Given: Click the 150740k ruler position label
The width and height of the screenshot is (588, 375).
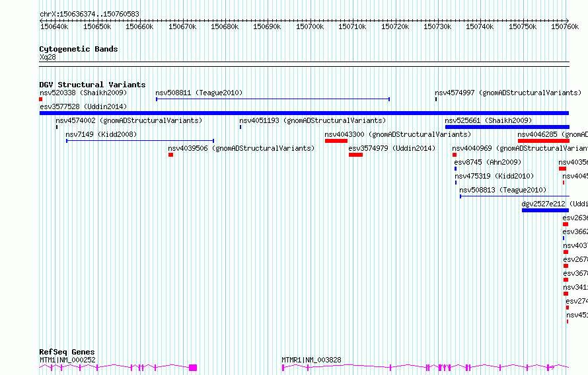Looking at the screenshot, I should coord(480,26).
